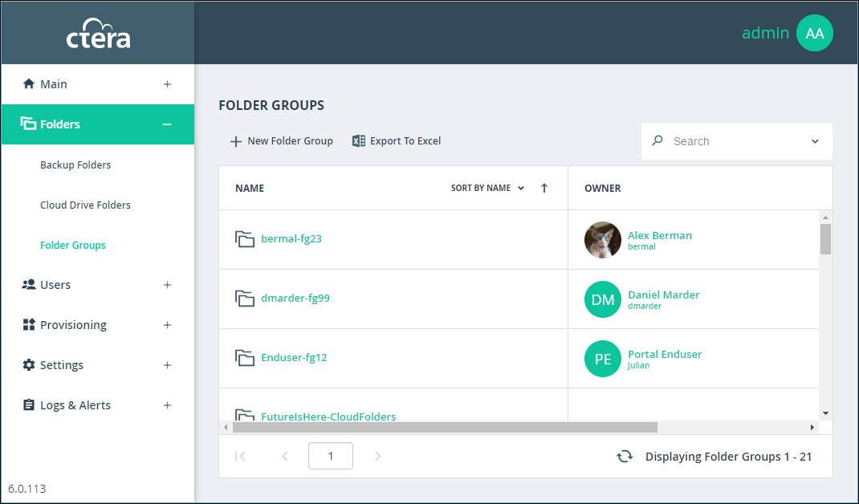Go to next page arrow in pagination
Screen dimensions: 859x504
[378, 457]
